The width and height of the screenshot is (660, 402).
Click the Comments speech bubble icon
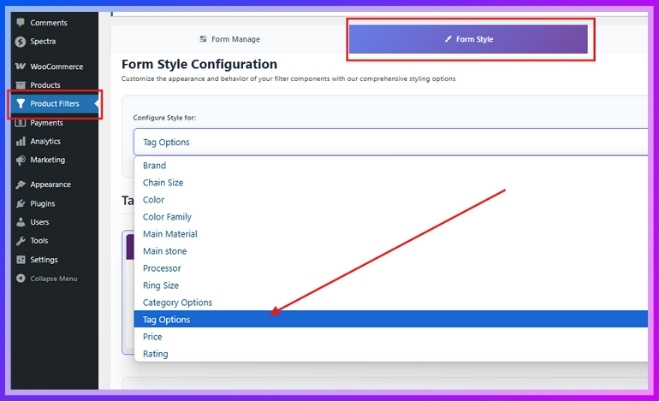pyautogui.click(x=20, y=23)
